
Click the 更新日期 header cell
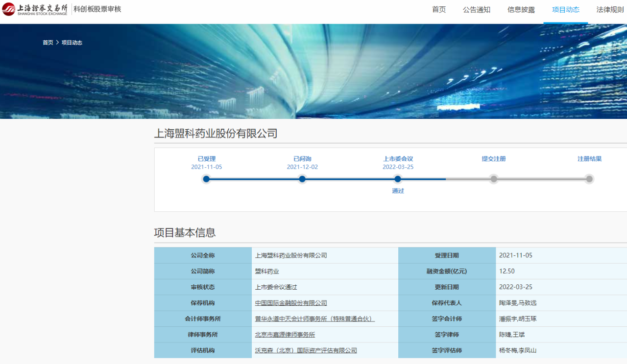pos(447,287)
